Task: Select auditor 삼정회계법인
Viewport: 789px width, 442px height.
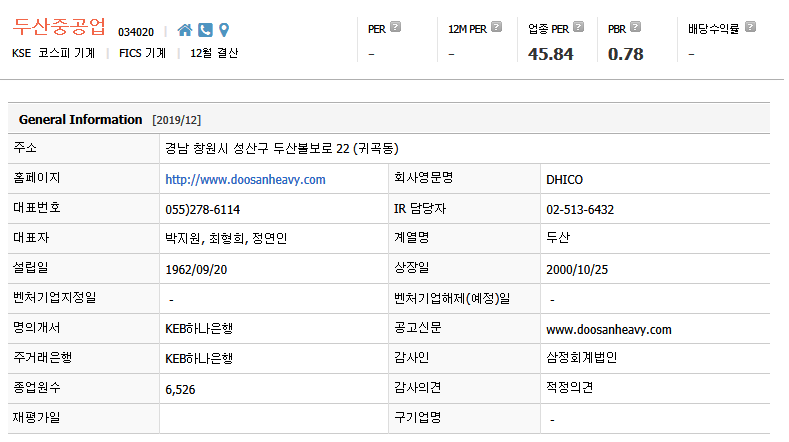Action: pyautogui.click(x=582, y=357)
